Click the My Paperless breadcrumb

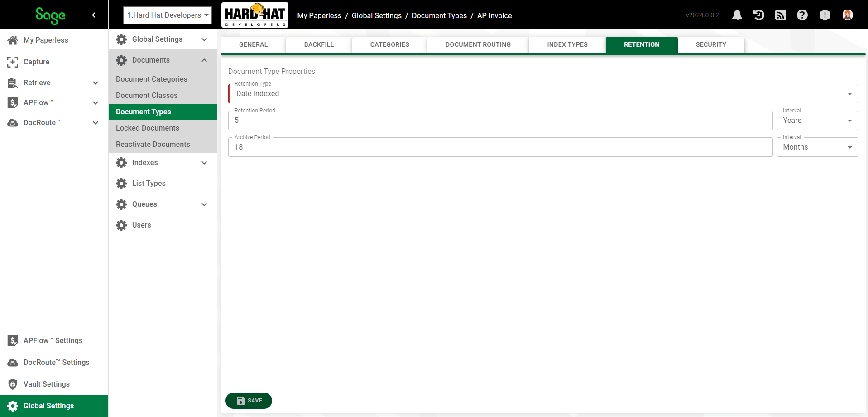319,15
